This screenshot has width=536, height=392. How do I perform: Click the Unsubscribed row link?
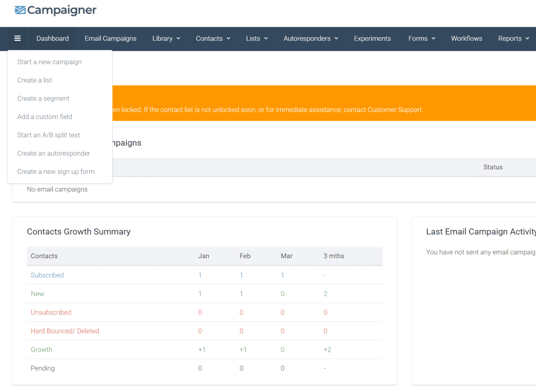[x=51, y=312]
